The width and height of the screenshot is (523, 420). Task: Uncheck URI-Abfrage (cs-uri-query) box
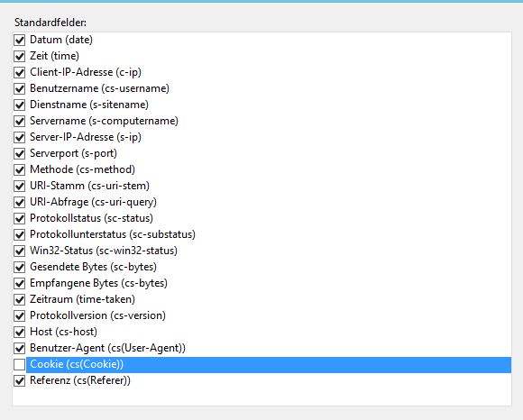tap(19, 202)
